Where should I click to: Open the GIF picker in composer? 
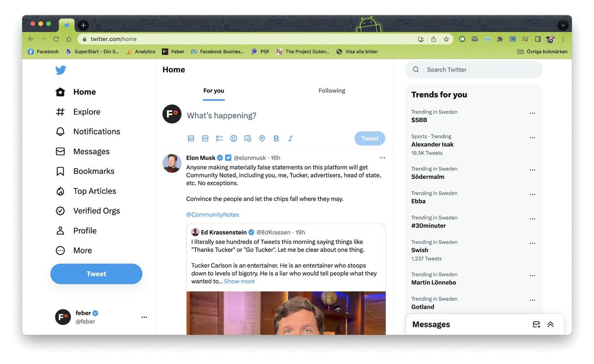(205, 138)
